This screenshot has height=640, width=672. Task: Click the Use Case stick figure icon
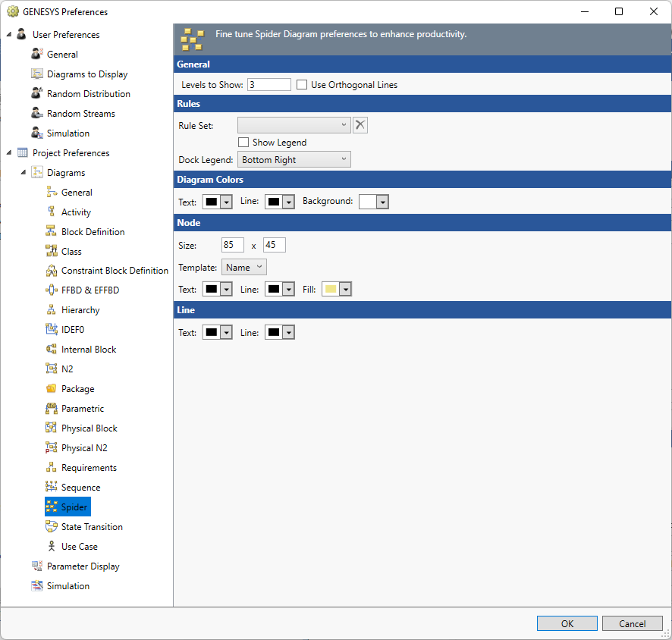point(52,547)
